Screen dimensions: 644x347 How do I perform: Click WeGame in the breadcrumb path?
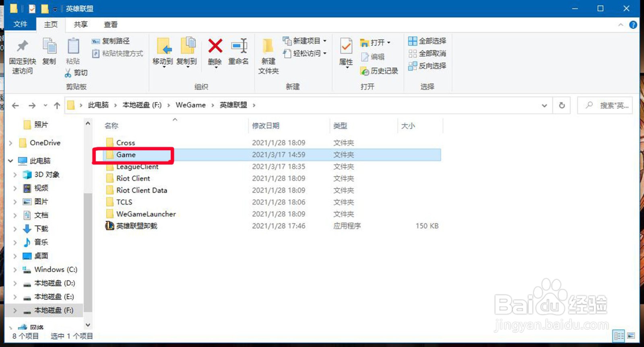(190, 105)
